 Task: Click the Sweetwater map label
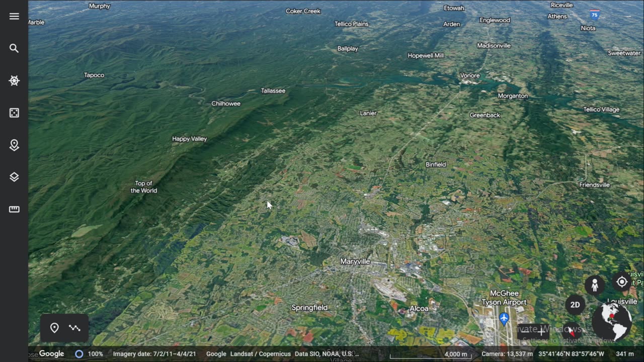click(624, 53)
